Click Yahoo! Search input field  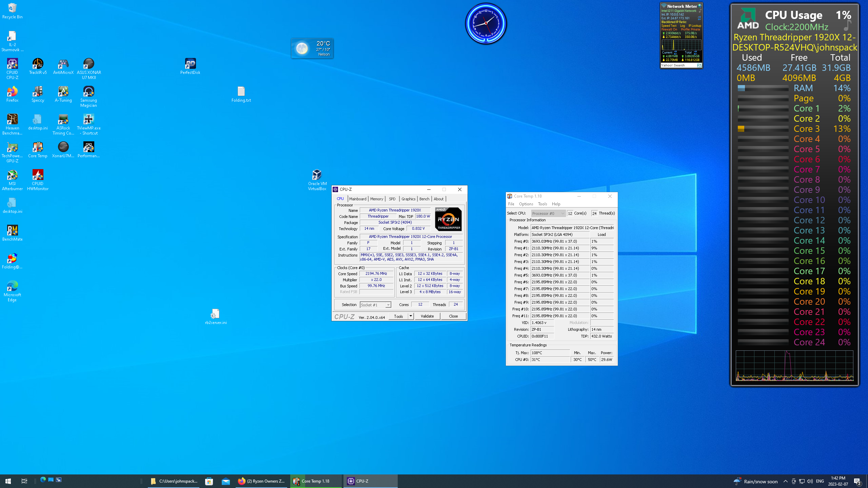click(x=679, y=65)
